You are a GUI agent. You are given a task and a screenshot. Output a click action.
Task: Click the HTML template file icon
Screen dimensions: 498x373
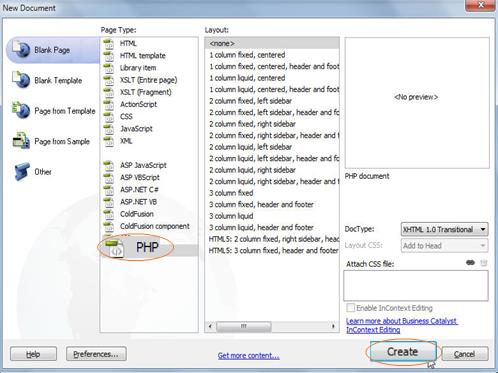(109, 56)
